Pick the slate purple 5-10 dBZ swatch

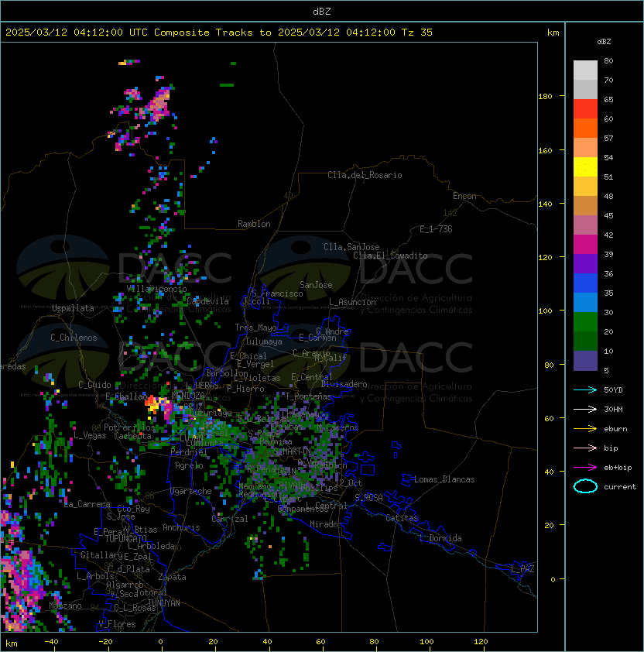585,361
